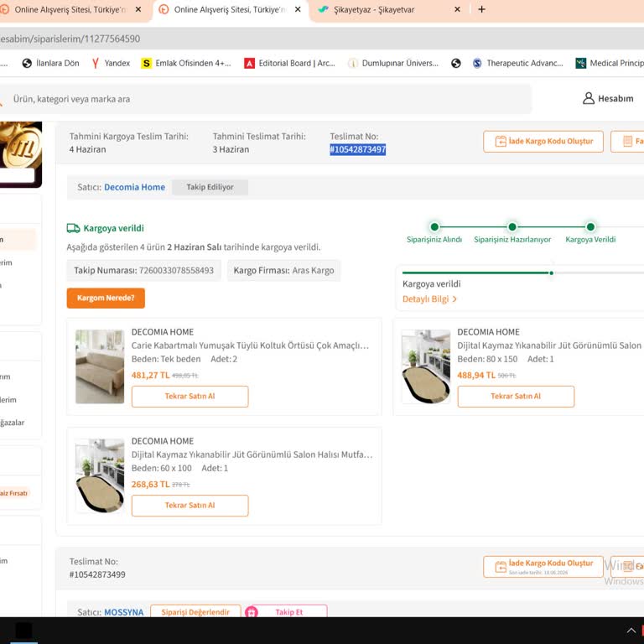
Task: Close the active Online Alışveriş Sitesi tab
Action: tap(298, 9)
